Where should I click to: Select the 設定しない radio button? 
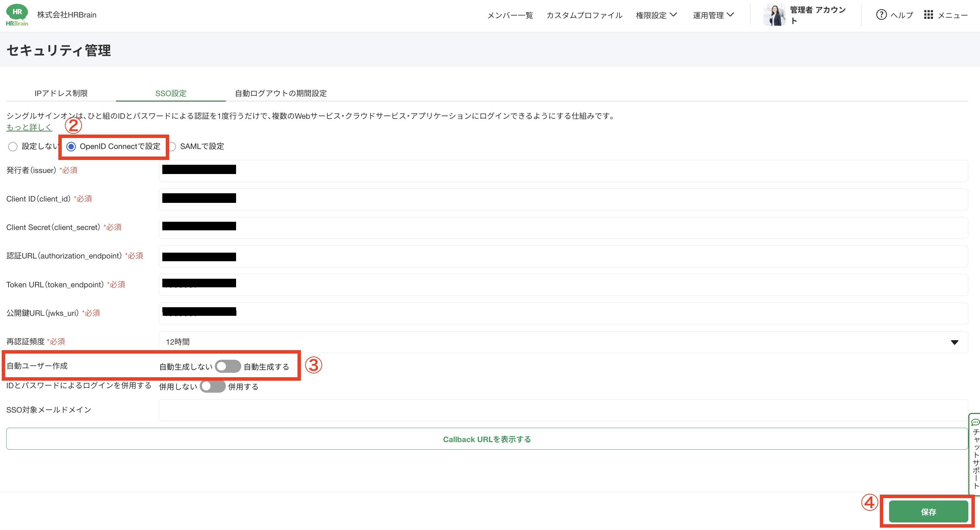coord(13,147)
